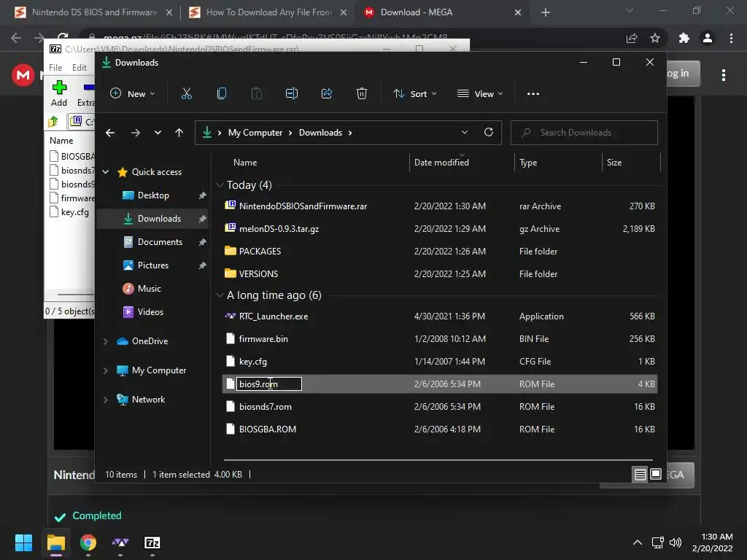
Task: Open the See more three-dots menu
Action: [533, 94]
